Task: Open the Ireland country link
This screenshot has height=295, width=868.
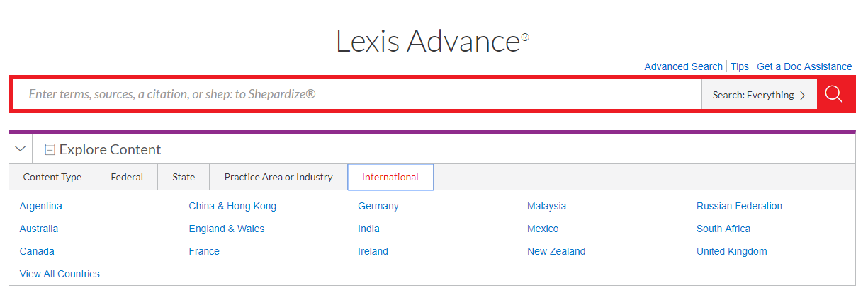Action: (x=373, y=251)
